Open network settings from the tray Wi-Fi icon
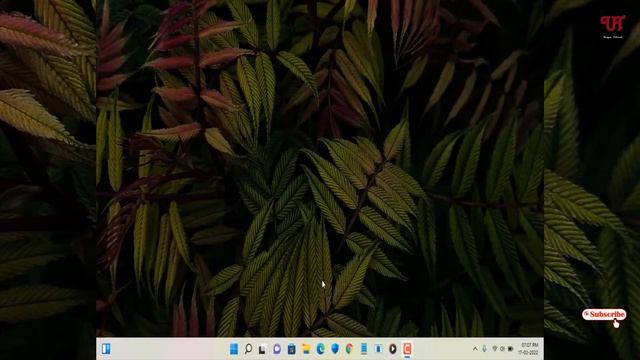640x360 pixels. coord(495,349)
